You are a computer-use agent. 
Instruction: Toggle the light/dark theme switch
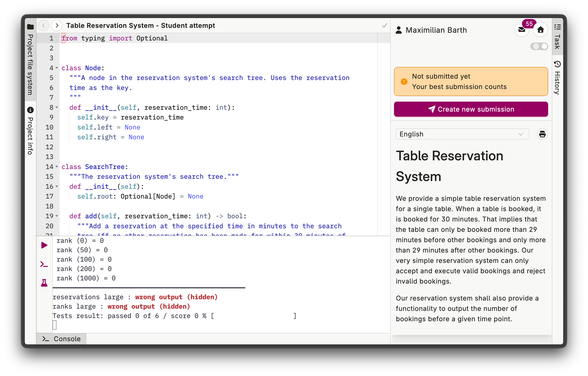click(539, 46)
